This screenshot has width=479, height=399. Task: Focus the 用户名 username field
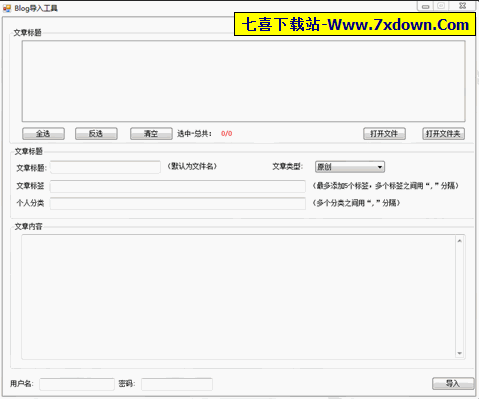(x=77, y=384)
